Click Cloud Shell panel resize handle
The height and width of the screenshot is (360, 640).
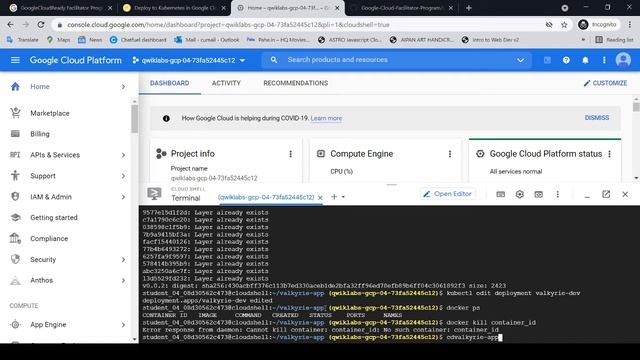click(391, 184)
